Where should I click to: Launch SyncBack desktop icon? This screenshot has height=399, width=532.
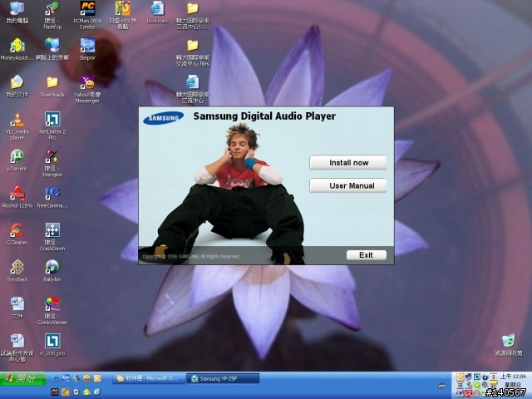coord(17,271)
